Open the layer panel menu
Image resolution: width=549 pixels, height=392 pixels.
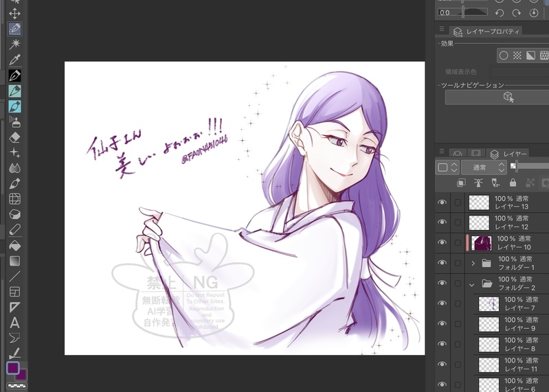(x=442, y=152)
